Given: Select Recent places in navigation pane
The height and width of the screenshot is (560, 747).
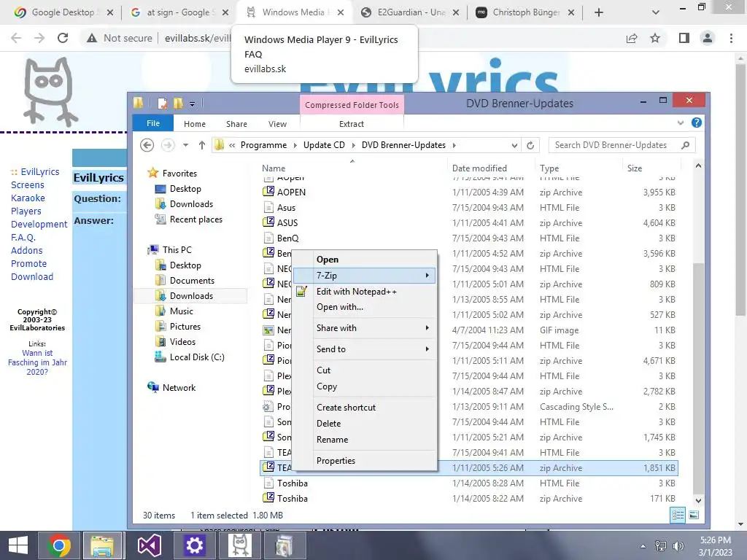Looking at the screenshot, I should pyautogui.click(x=196, y=219).
